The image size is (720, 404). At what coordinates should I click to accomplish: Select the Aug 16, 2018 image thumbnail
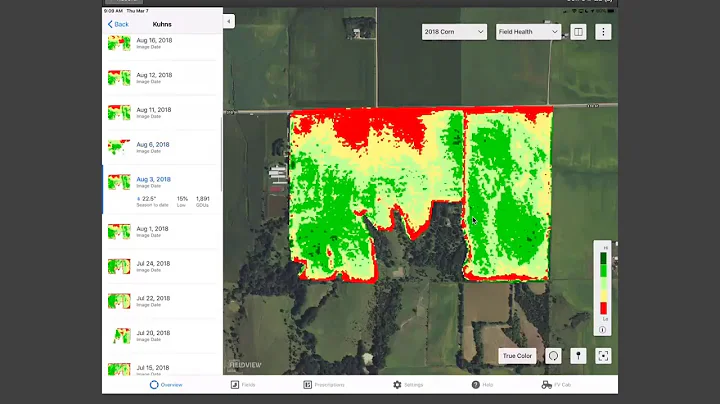(x=119, y=43)
